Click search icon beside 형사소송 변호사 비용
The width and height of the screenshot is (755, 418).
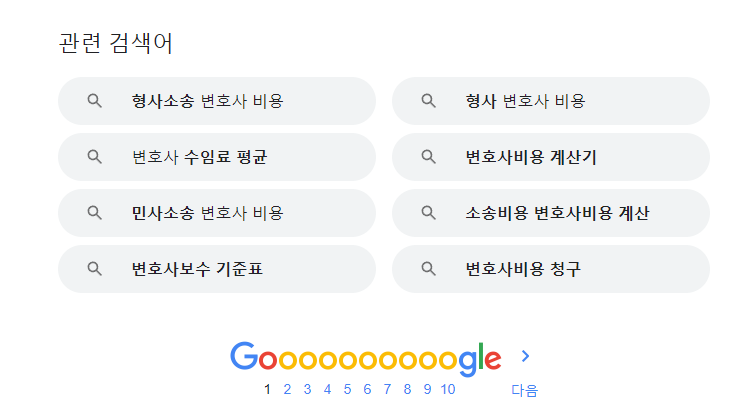(95, 101)
